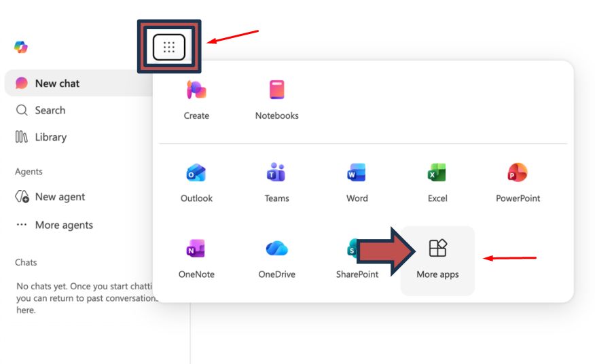595x364 pixels.
Task: Open Excel from the app panel
Action: [x=437, y=183]
